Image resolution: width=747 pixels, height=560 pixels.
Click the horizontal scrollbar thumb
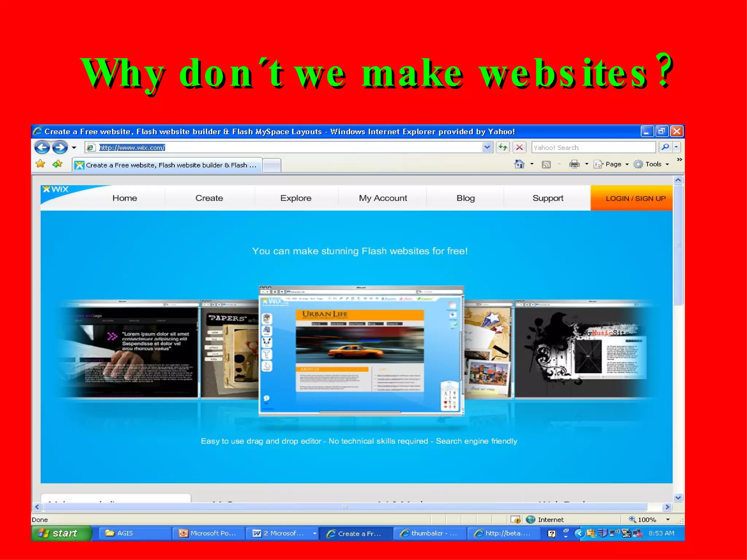[345, 507]
